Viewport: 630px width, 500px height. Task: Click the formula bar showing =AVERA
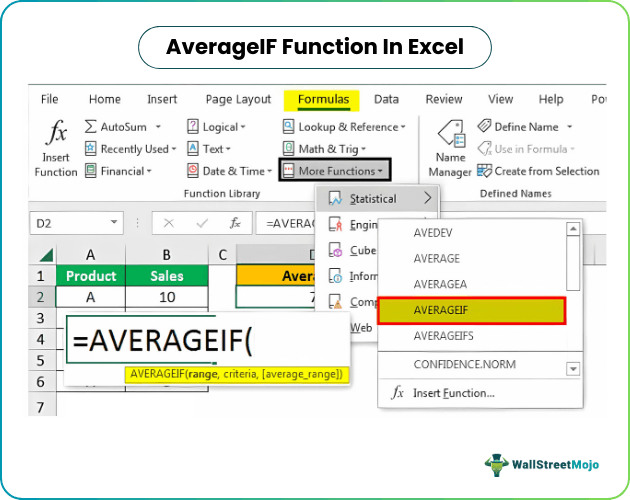[x=285, y=223]
